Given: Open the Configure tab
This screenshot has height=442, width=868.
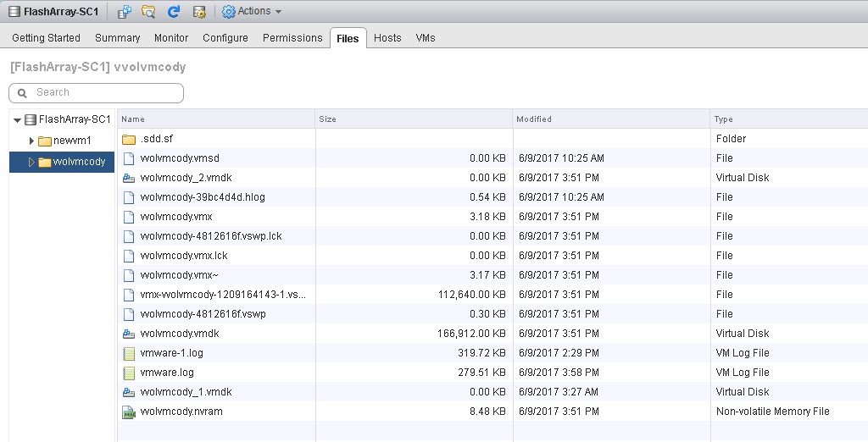Looking at the screenshot, I should pyautogui.click(x=225, y=38).
